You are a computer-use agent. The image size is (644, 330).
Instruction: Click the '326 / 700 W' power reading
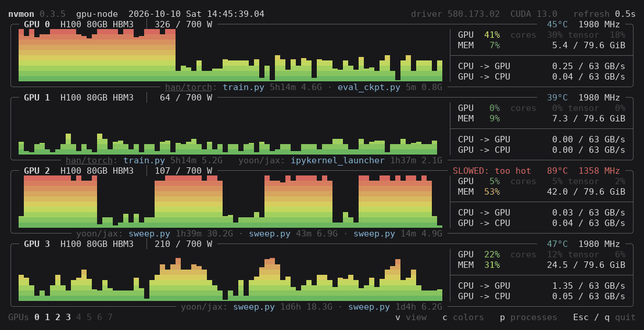coord(183,24)
